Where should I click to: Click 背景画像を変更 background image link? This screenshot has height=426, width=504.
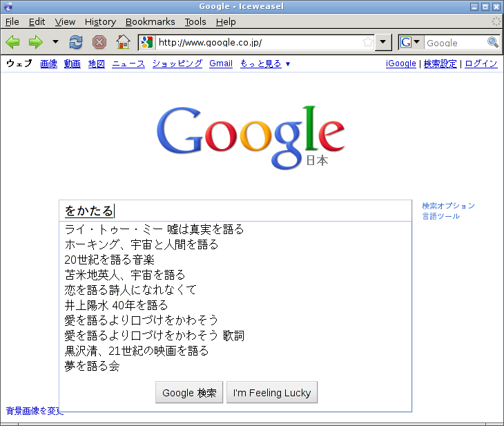tap(35, 411)
